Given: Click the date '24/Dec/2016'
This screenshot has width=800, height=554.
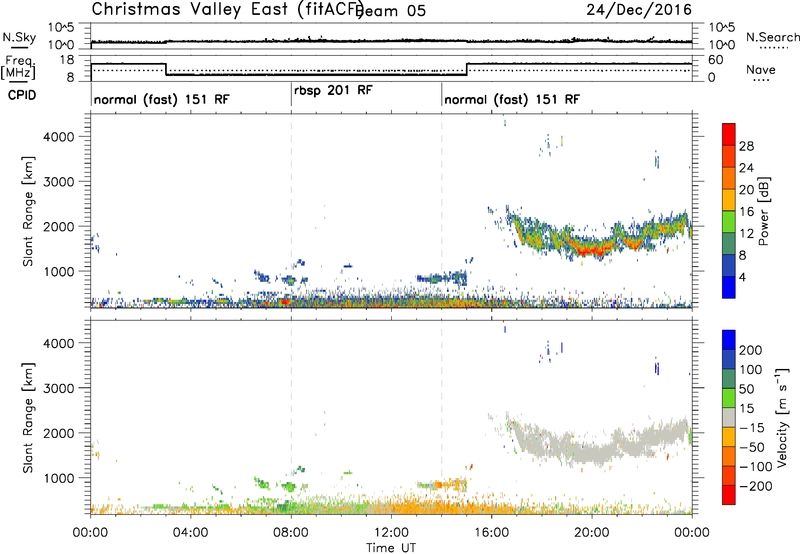Looking at the screenshot, I should click(639, 10).
